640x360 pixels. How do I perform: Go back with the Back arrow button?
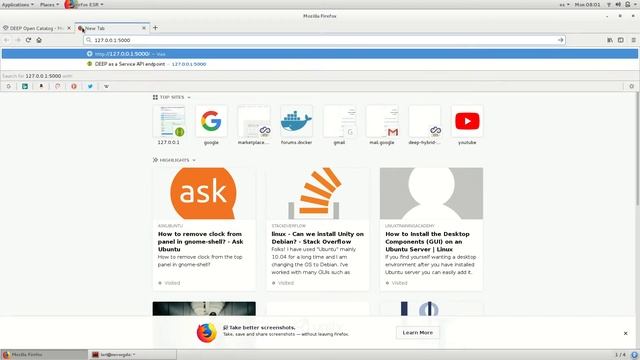point(7,40)
